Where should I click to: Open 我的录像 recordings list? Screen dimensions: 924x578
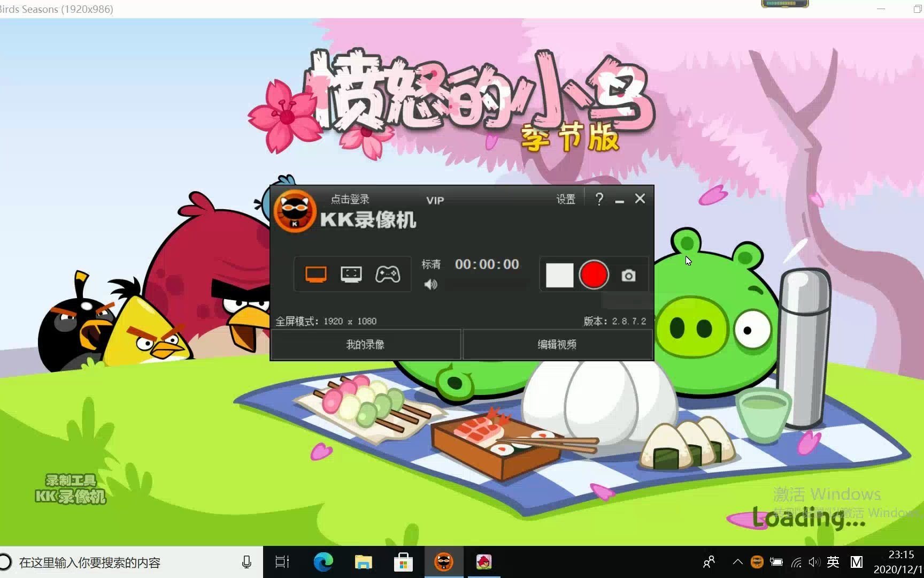coord(365,345)
